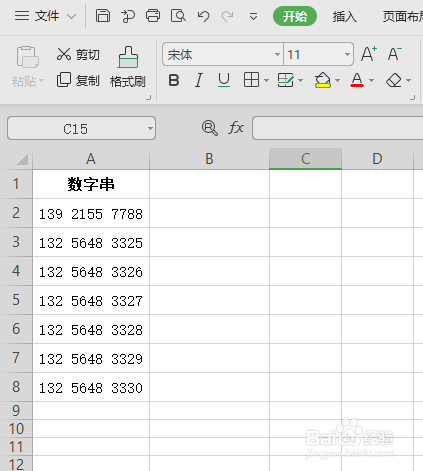Click the fx insert function icon

236,128
